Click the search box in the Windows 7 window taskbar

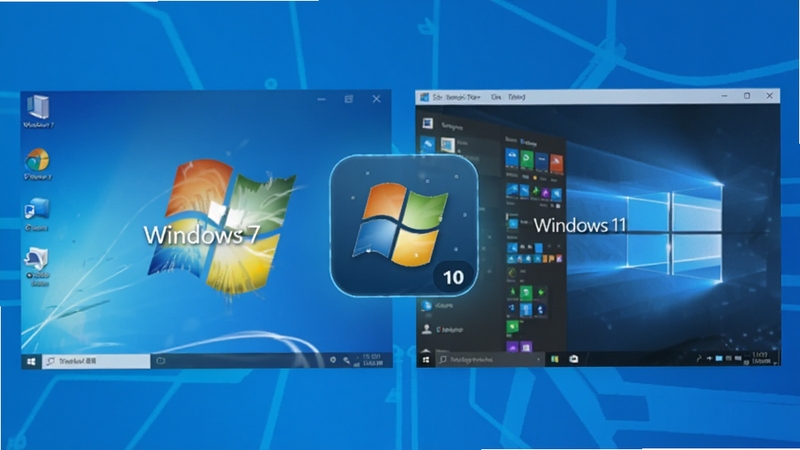[x=96, y=361]
